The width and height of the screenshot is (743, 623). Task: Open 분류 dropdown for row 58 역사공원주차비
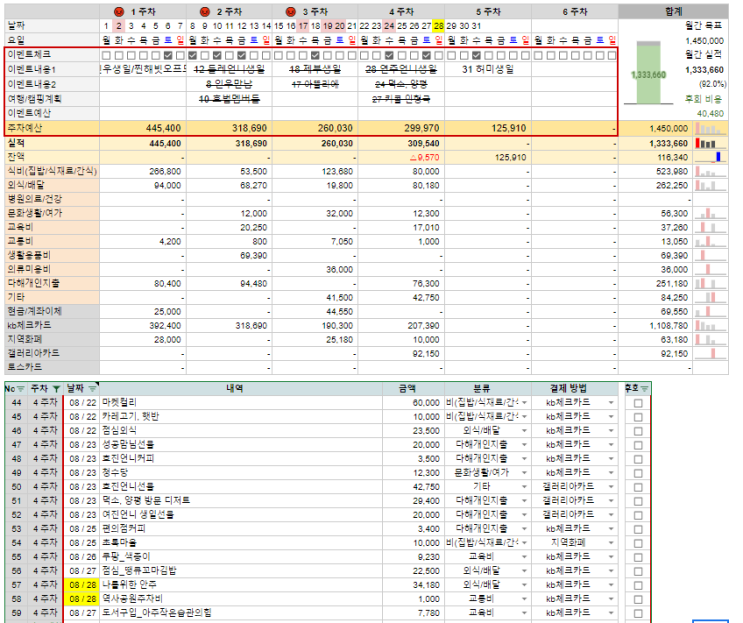[524, 599]
